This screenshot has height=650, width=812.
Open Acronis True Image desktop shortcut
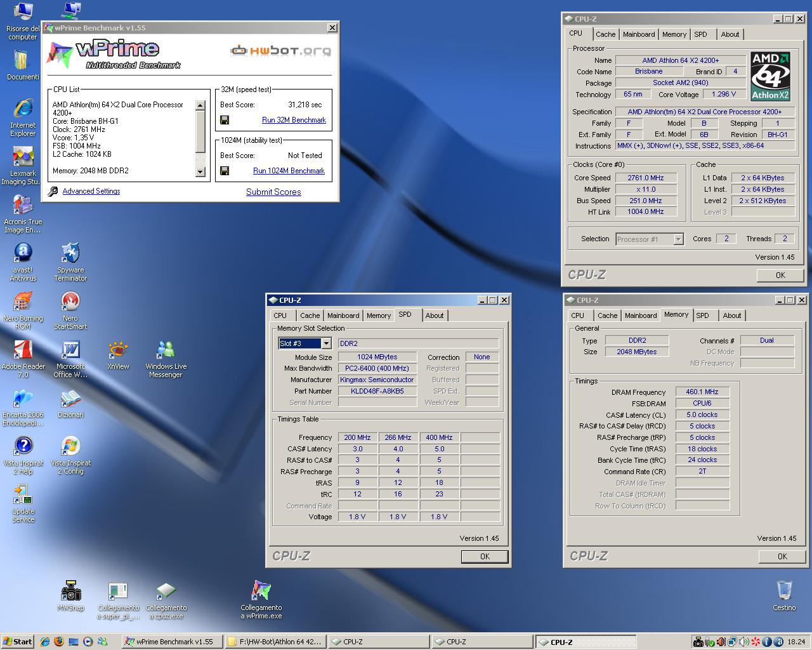point(23,214)
